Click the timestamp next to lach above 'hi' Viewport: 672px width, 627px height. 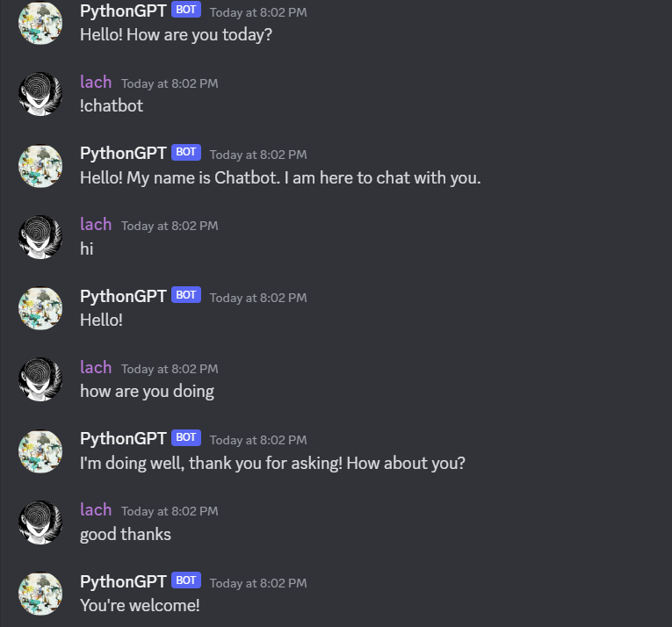pyautogui.click(x=170, y=226)
